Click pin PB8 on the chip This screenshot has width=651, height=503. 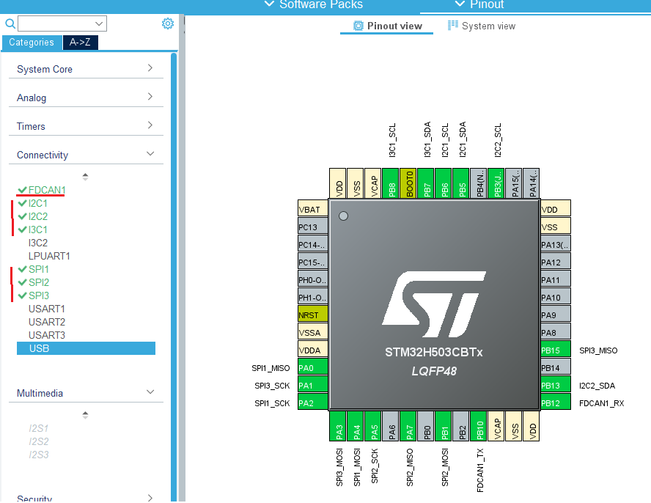click(390, 183)
